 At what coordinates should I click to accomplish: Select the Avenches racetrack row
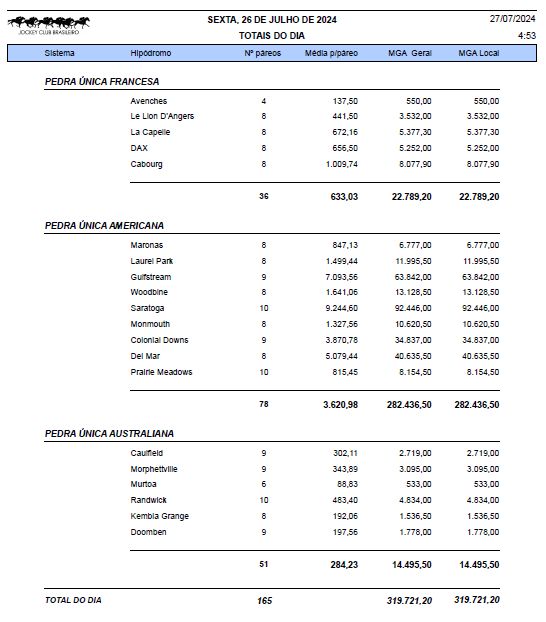(315, 101)
